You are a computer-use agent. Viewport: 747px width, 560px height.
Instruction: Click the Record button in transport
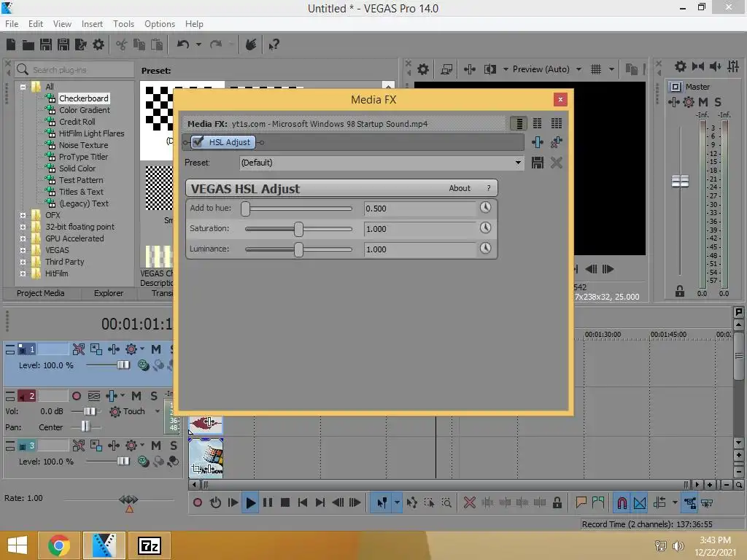coord(198,503)
